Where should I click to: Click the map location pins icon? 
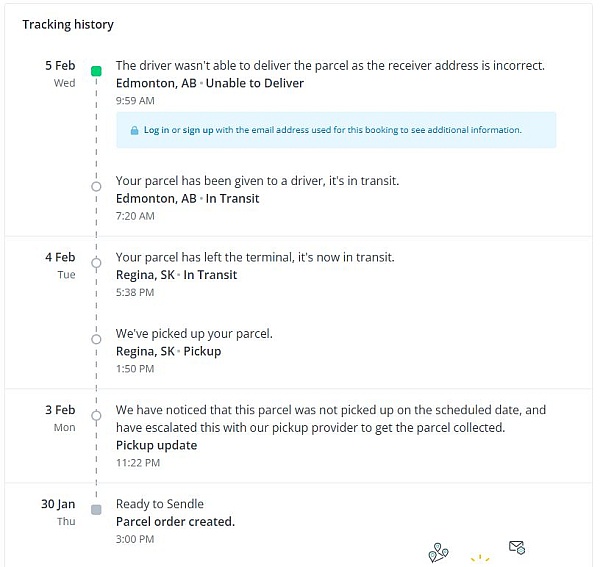[438, 553]
